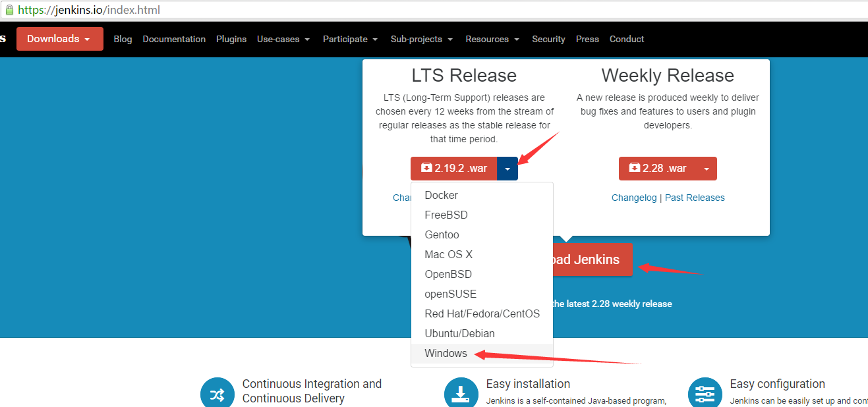Open the Press page

587,39
